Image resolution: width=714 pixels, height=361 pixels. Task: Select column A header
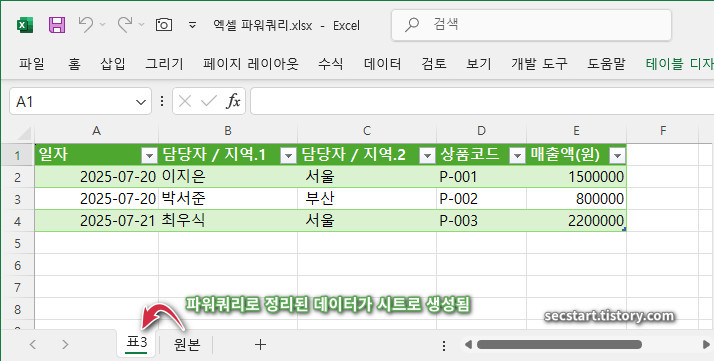coord(97,131)
